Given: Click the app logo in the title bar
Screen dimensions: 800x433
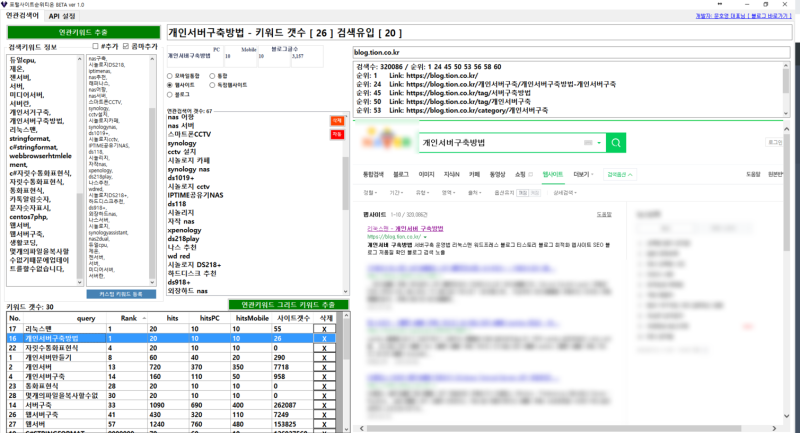Looking at the screenshot, I should [x=4, y=5].
